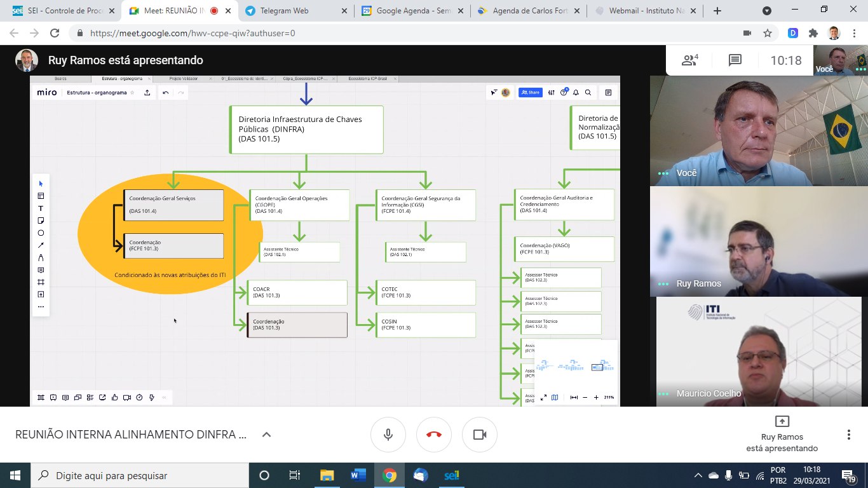Reload the current page

pos(55,33)
